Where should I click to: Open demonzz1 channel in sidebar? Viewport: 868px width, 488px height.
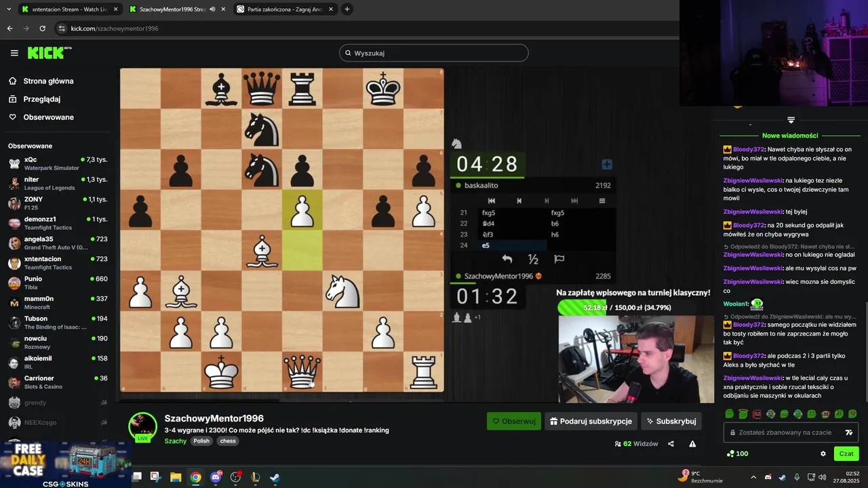(x=58, y=223)
